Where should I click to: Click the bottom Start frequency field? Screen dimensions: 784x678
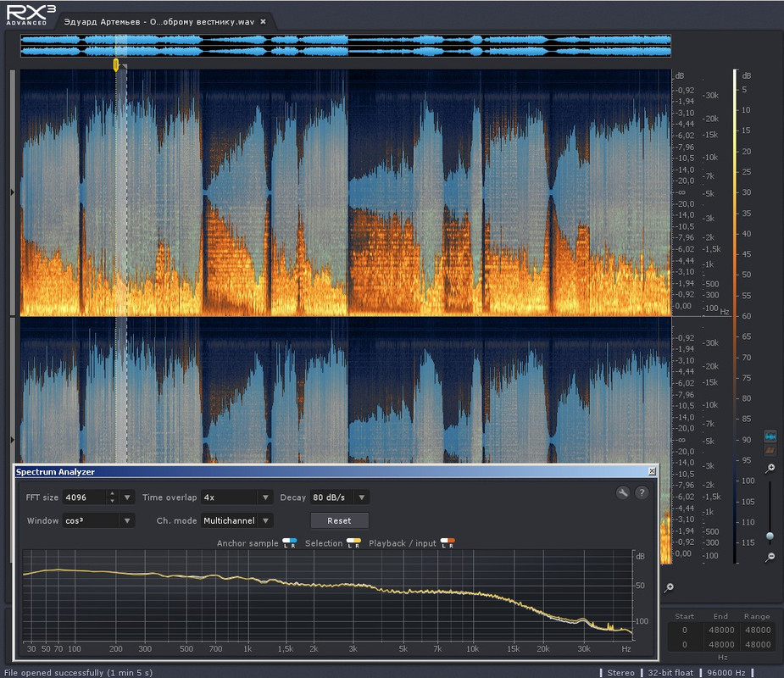point(685,644)
